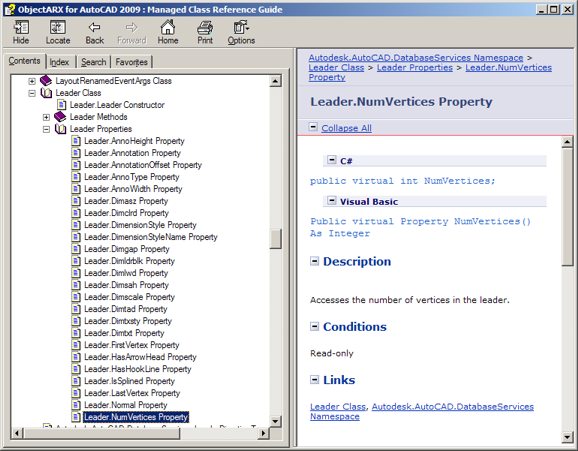Screen dimensions: 578x451
Task: Click the purple book icon for Leader Methods
Action: (x=60, y=117)
